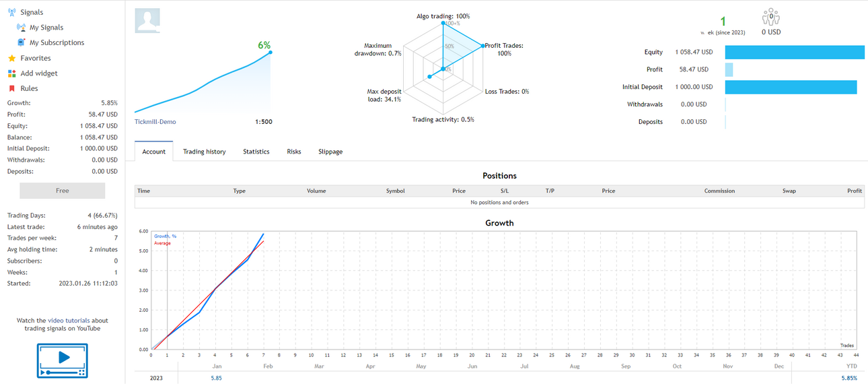
Task: Click the Growth chart section heading
Action: (499, 223)
